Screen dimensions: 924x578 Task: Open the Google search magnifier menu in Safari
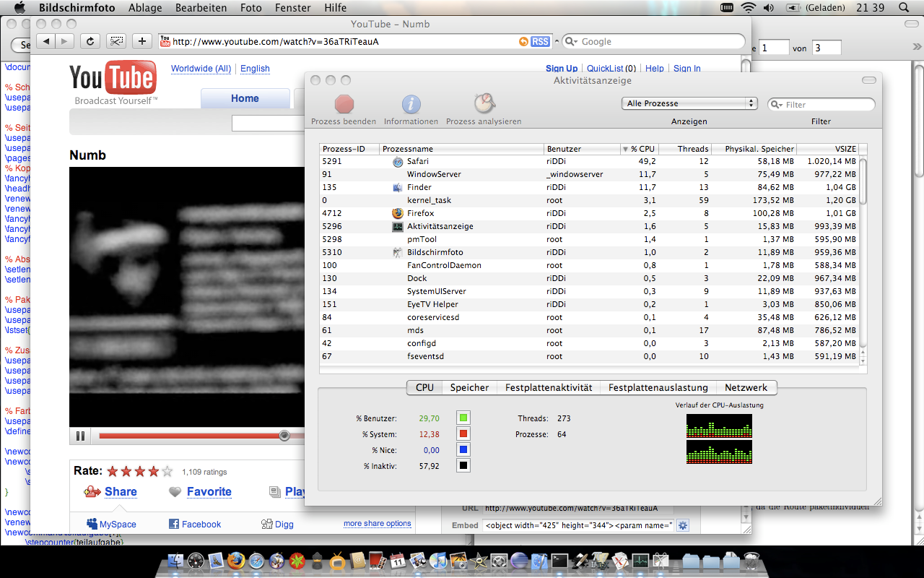pos(572,42)
